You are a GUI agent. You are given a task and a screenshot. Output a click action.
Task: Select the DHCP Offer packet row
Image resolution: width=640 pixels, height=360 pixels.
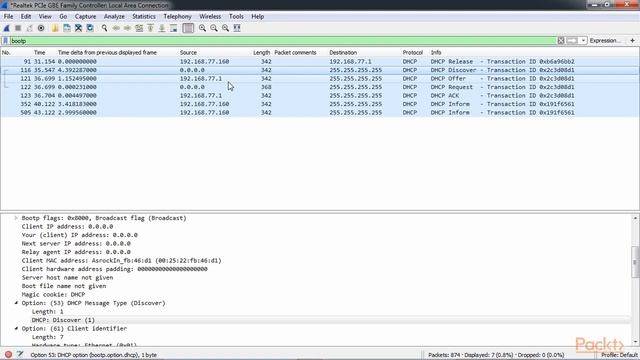tap(320, 79)
